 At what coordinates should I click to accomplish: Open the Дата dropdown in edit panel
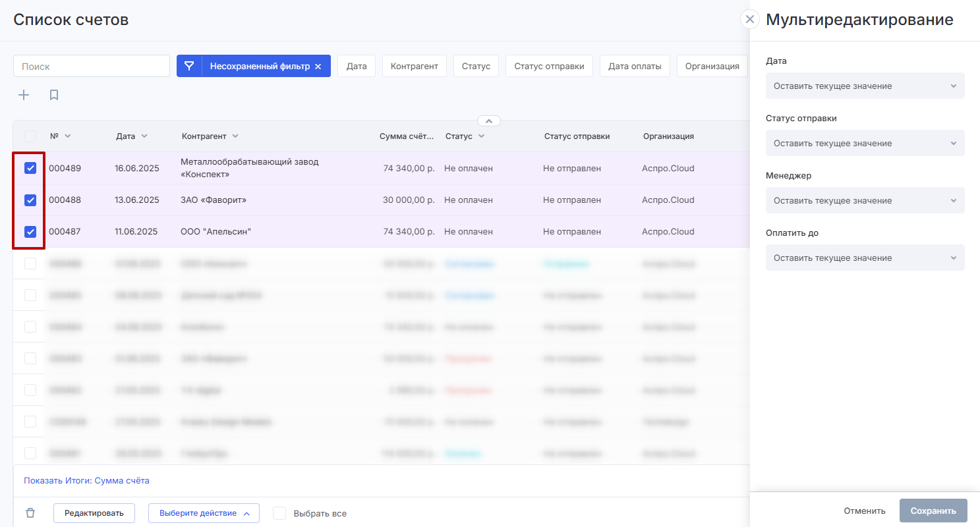click(x=865, y=86)
